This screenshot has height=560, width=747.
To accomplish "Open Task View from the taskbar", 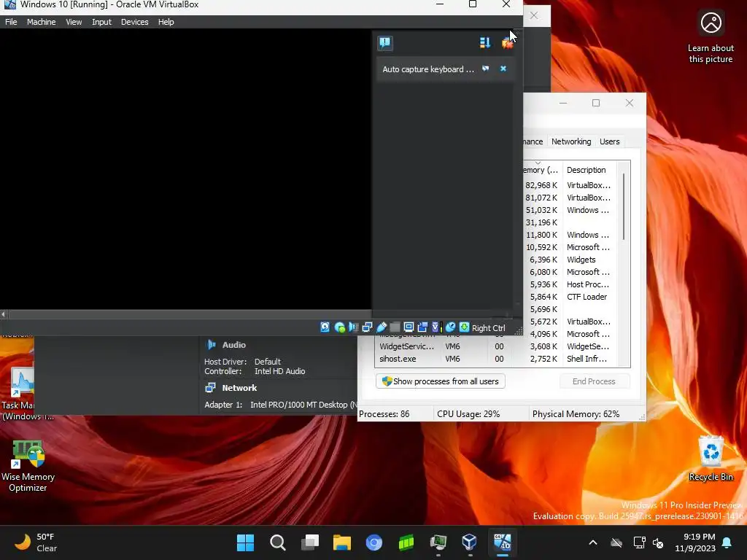I will pos(309,542).
